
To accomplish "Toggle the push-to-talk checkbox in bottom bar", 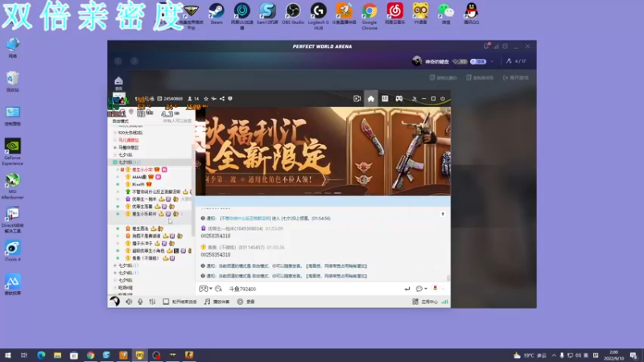I will [x=166, y=302].
